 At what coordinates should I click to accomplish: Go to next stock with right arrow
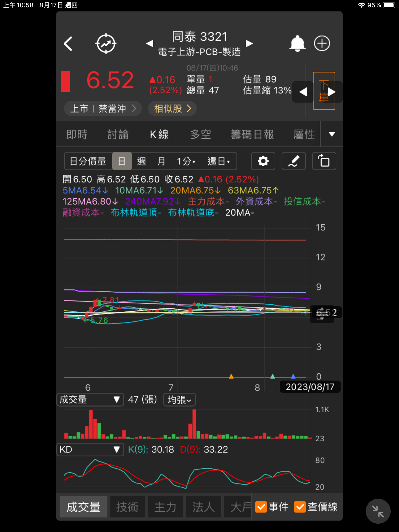pyautogui.click(x=249, y=43)
